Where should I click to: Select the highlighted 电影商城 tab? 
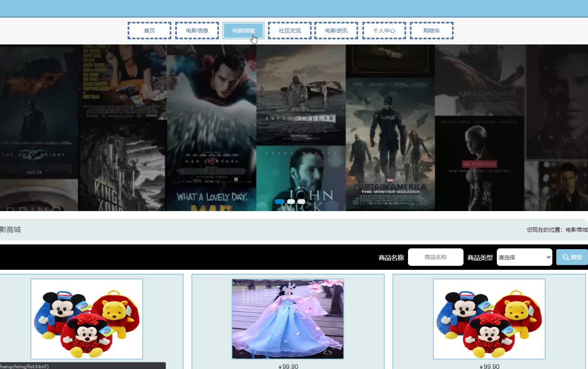point(243,31)
